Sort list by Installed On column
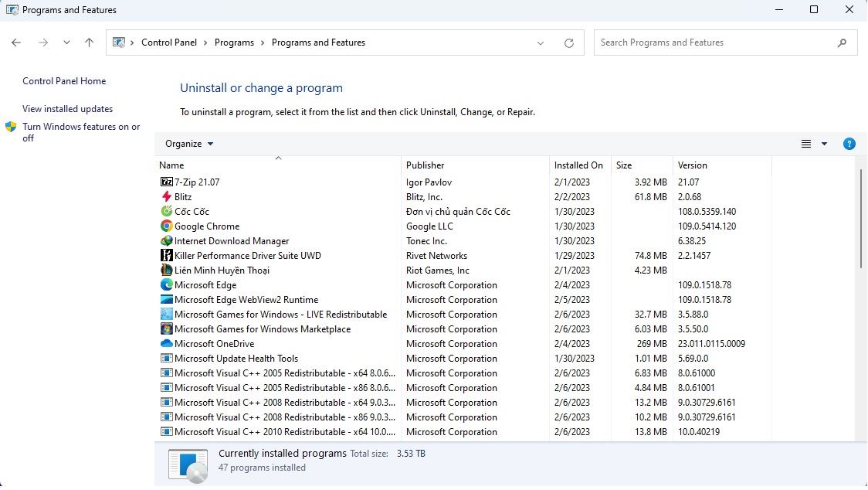Viewport: 868px width, 490px height. click(578, 165)
